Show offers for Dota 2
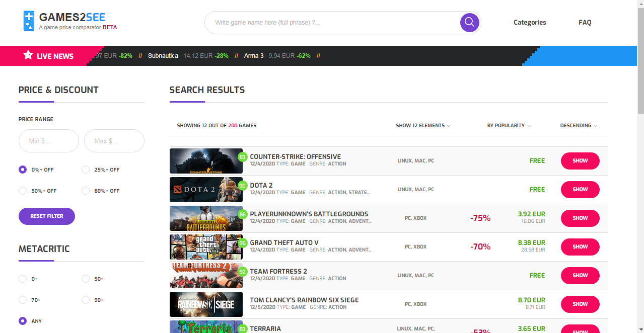This screenshot has width=644, height=333. coord(580,190)
